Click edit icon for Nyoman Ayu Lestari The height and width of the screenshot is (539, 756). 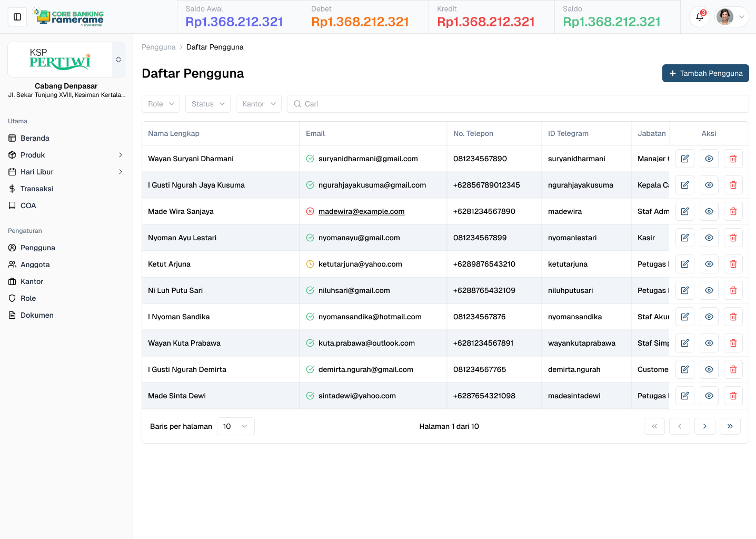pos(684,238)
